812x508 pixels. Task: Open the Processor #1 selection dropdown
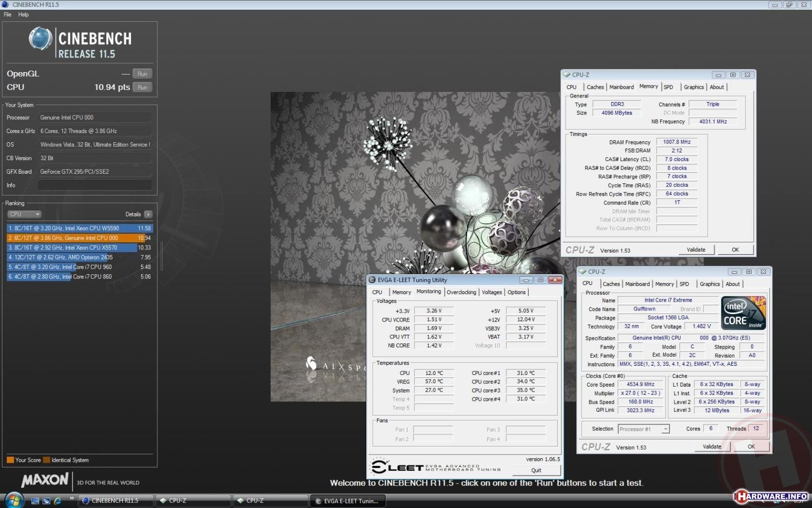pyautogui.click(x=644, y=429)
